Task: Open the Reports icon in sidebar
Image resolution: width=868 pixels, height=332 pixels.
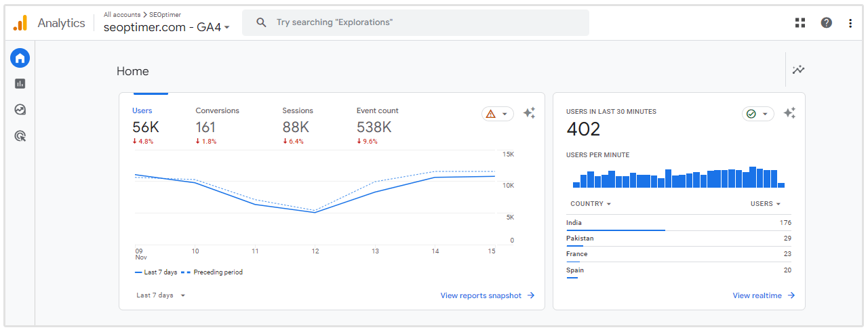Action: [x=20, y=84]
